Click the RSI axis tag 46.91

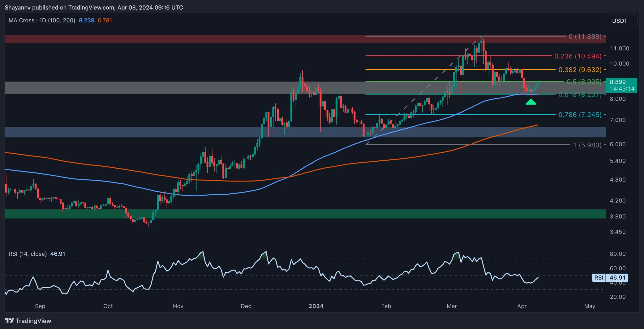point(610,277)
